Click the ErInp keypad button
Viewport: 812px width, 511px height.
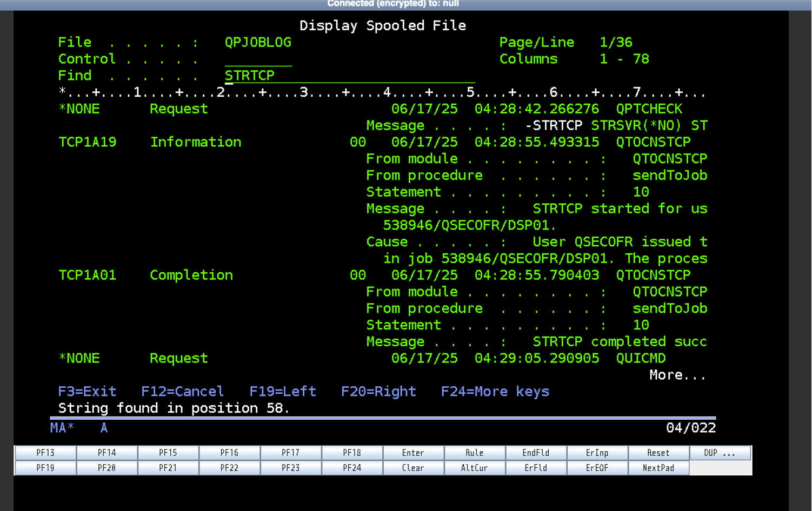pos(597,453)
